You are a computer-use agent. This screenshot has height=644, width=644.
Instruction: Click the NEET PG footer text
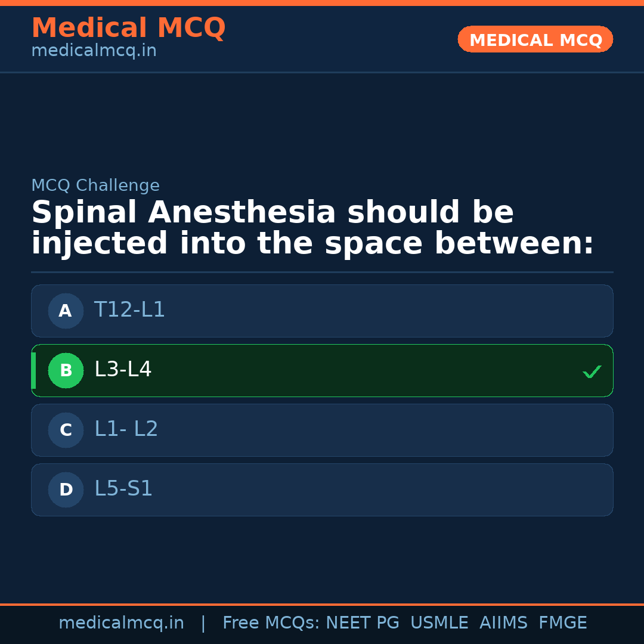(x=363, y=623)
